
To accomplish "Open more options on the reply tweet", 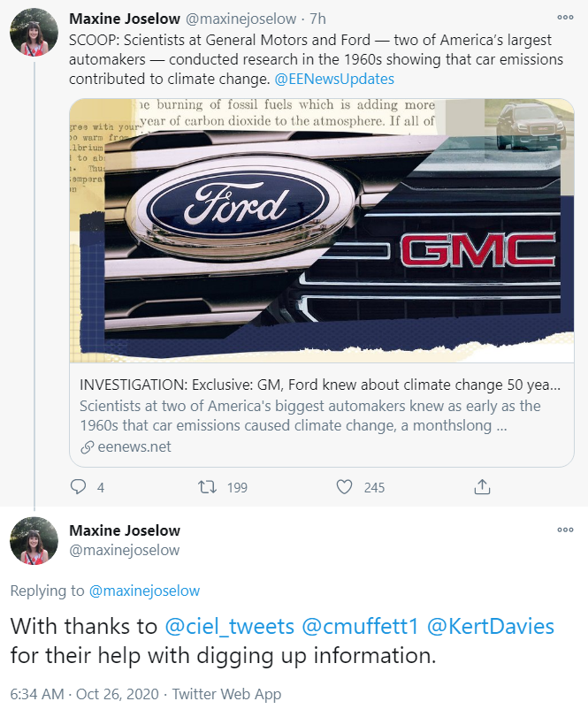I will point(564,530).
